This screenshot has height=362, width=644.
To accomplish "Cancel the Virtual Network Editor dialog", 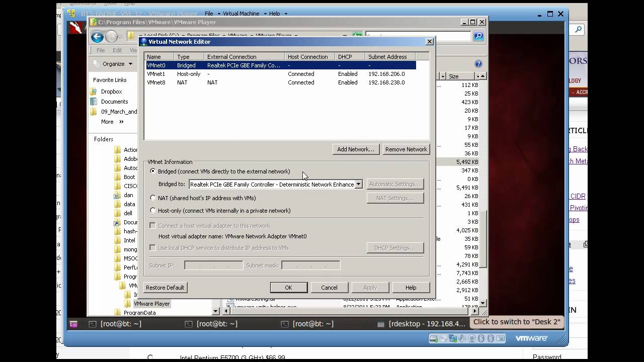I will pos(329,288).
